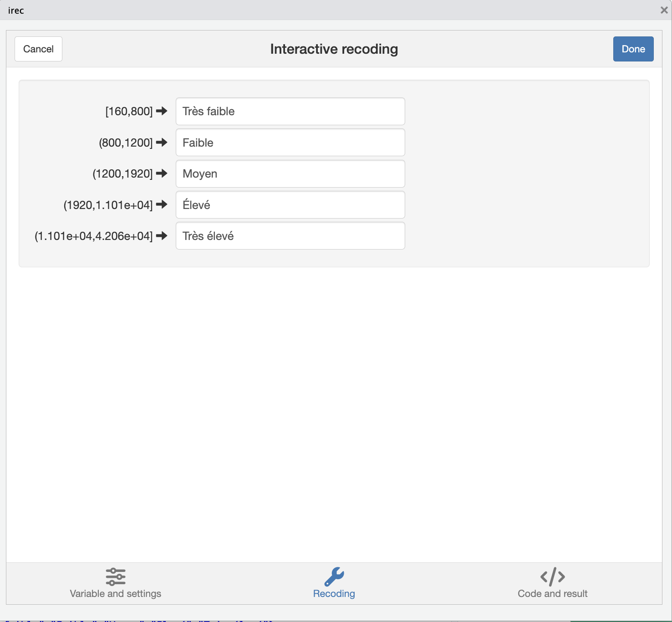
Task: Click the 'irec' window title
Action: [x=16, y=10]
